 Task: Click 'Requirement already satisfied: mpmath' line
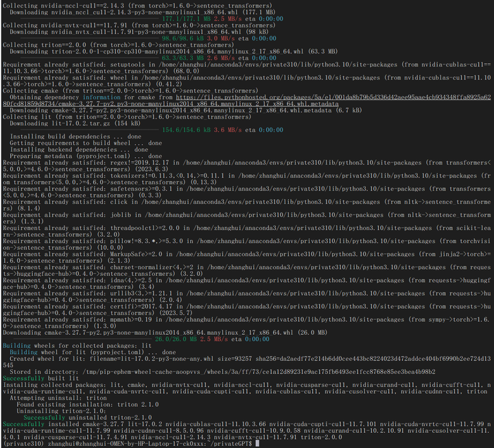tap(247, 322)
